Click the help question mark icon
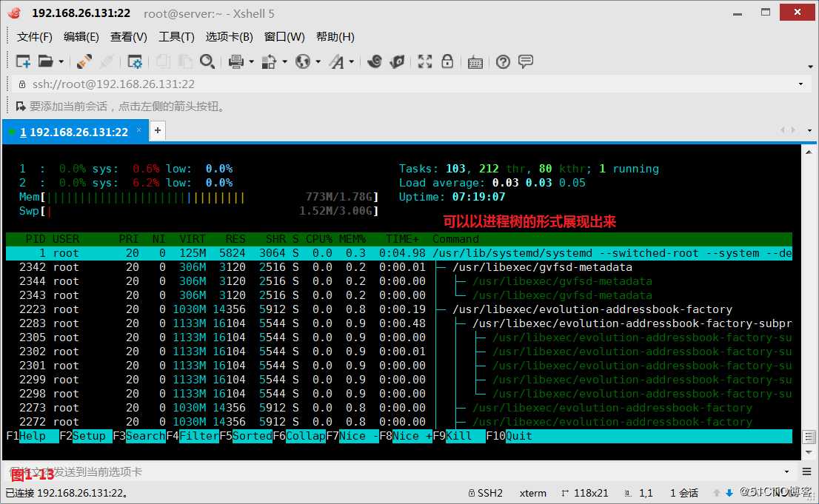Viewport: 819px width, 504px height. coord(503,62)
